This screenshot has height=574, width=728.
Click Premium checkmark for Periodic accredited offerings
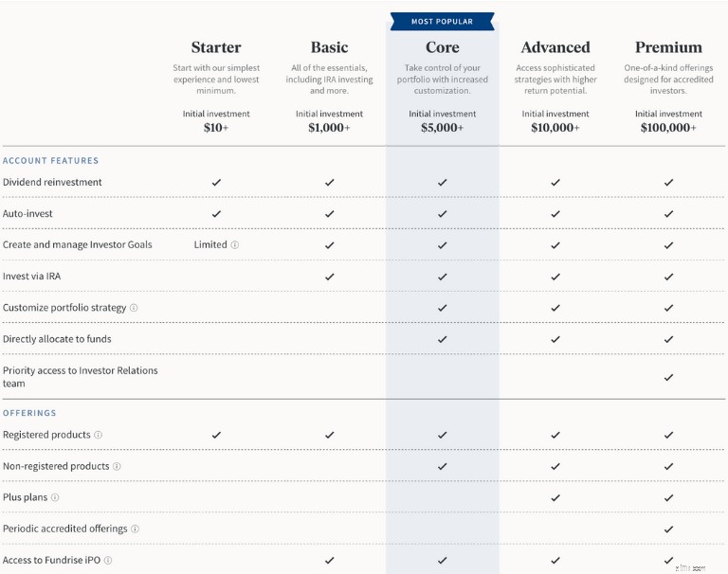point(668,529)
